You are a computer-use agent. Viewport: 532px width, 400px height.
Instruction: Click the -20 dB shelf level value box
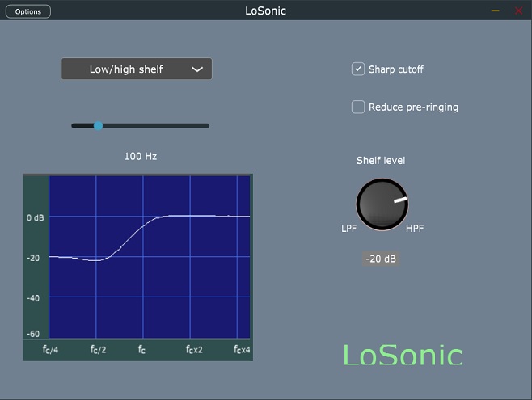382,259
